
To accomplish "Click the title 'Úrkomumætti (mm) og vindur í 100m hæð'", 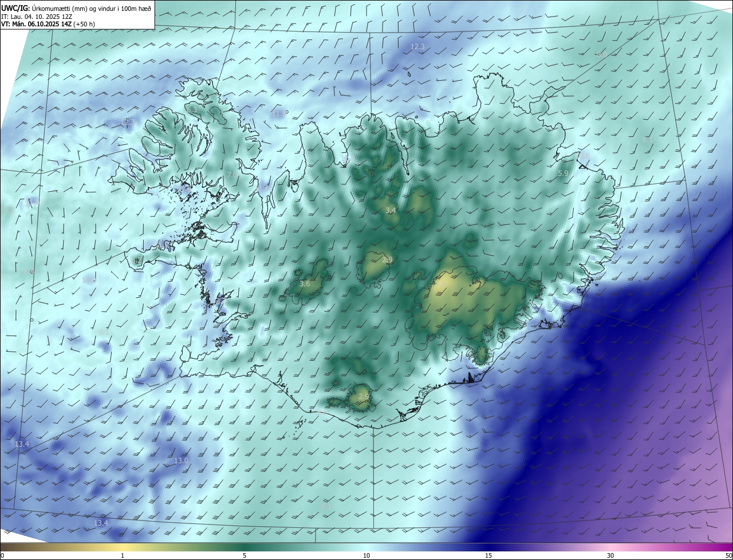I will click(91, 7).
